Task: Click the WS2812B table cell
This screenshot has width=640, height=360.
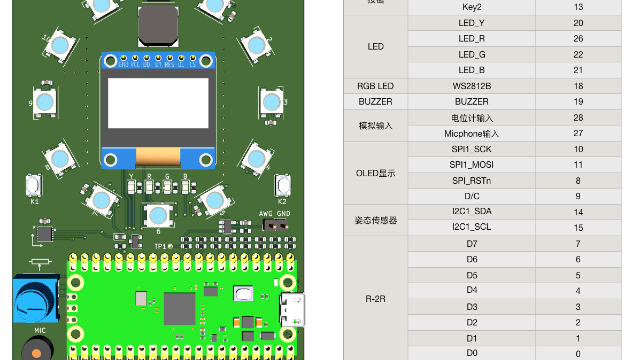Action: (x=471, y=86)
